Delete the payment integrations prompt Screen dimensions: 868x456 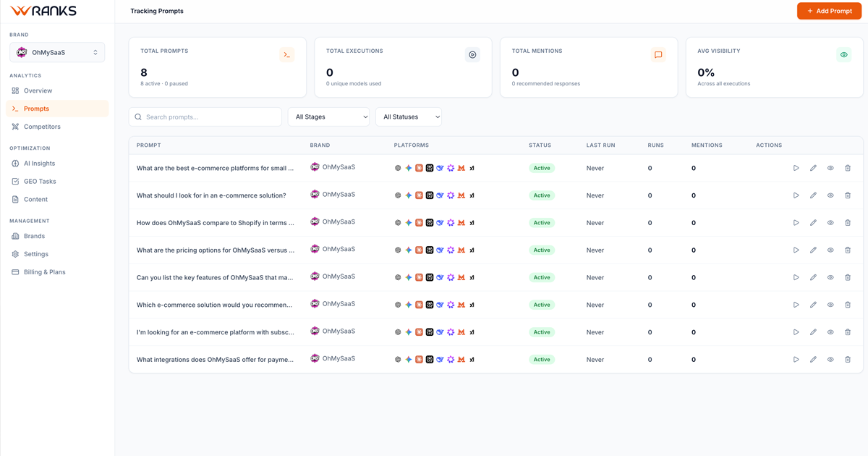[848, 359]
